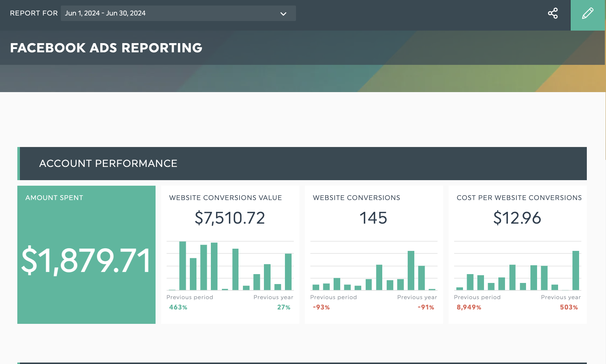Click the $7,510.72 conversions value figure
The height and width of the screenshot is (364, 606).
point(230,218)
